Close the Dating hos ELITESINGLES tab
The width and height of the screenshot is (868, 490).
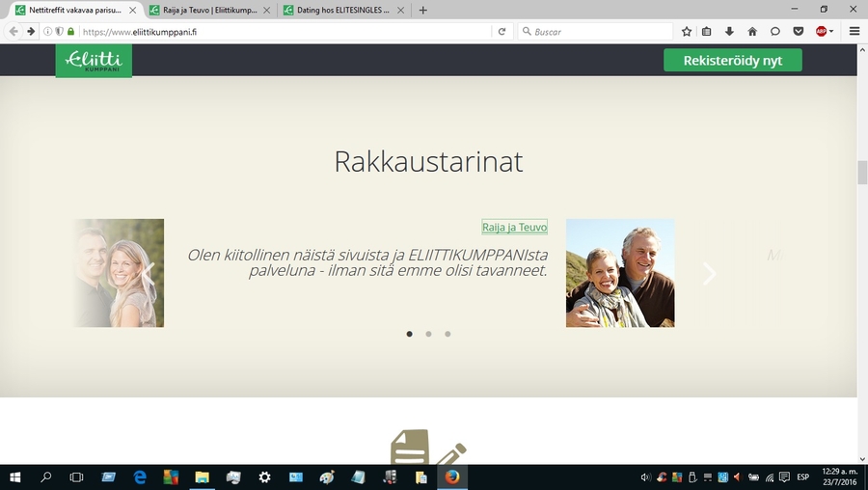tap(401, 10)
